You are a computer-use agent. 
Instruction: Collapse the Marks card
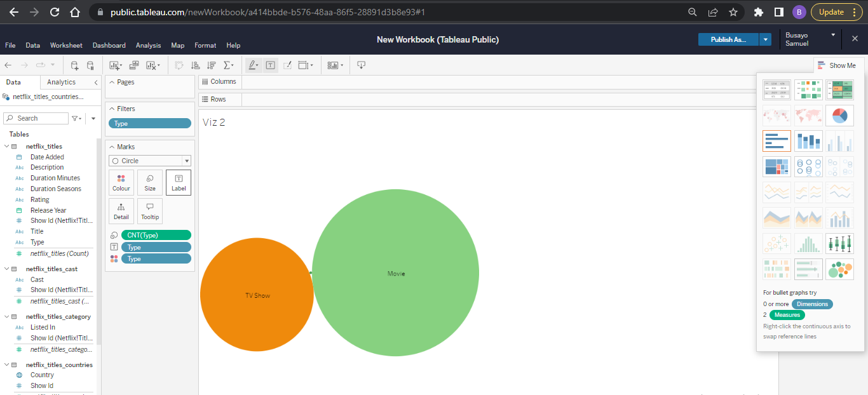(111, 147)
